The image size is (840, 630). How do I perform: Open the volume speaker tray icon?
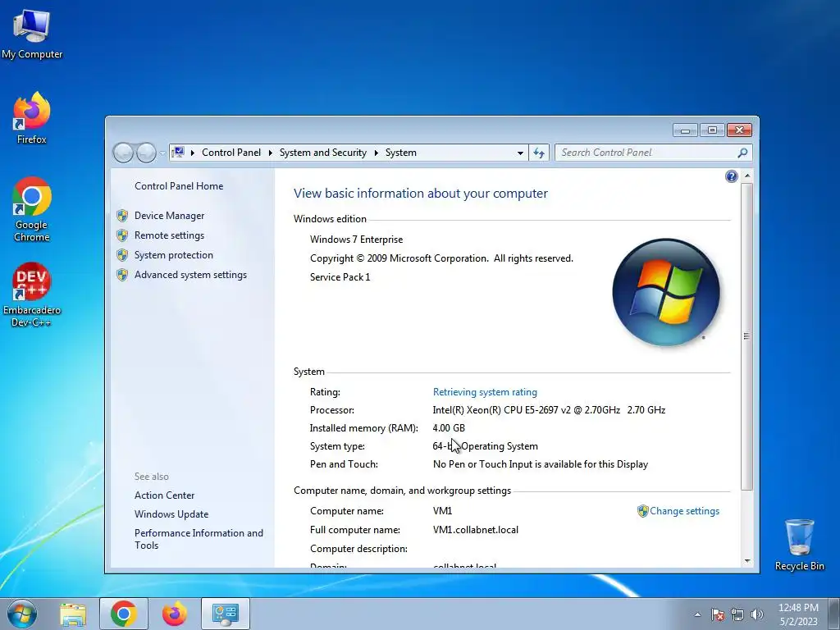click(x=757, y=614)
